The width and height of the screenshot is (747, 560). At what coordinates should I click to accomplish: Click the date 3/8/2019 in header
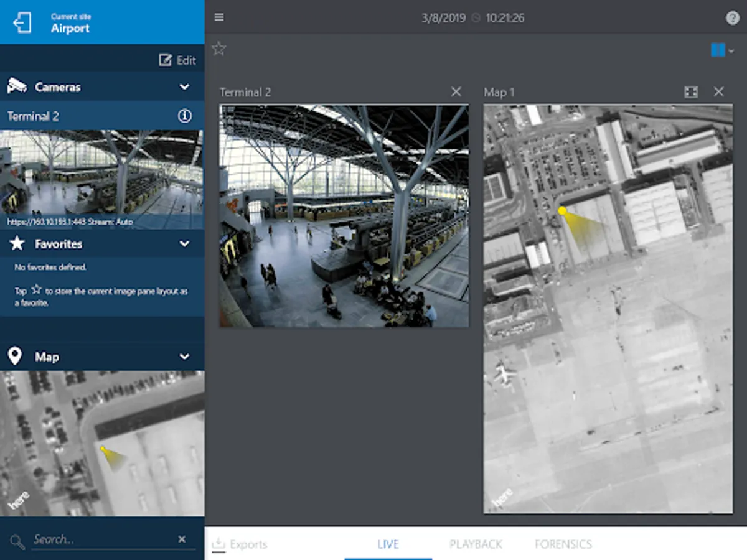pos(444,18)
